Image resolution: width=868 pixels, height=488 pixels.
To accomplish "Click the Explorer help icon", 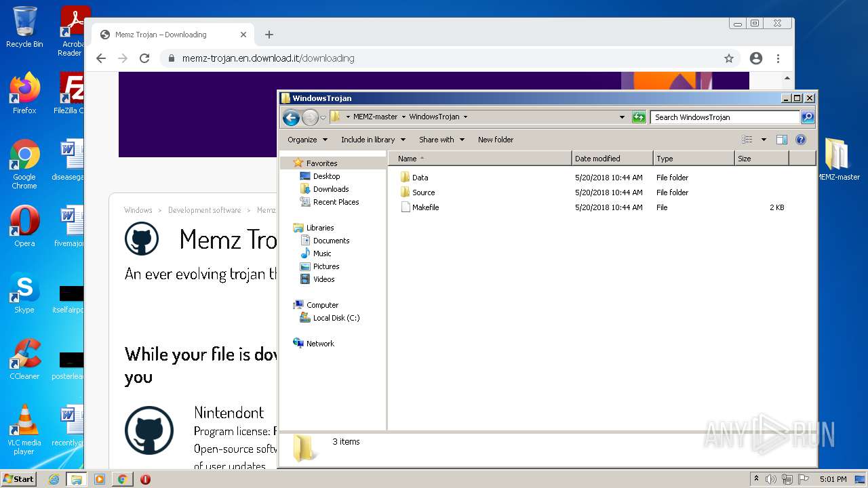I will coord(801,140).
